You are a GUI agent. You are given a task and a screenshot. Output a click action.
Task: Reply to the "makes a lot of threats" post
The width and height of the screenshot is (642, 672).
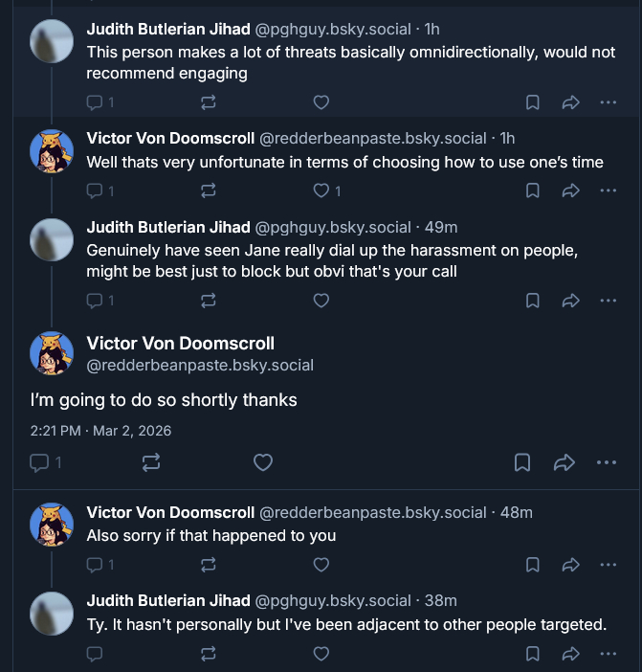coord(95,102)
